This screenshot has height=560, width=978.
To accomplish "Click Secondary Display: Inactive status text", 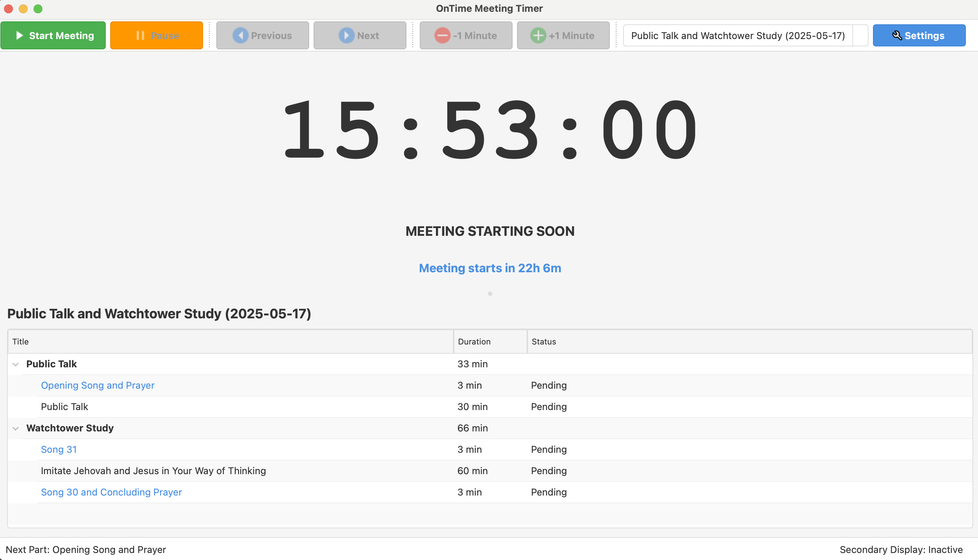I will [901, 550].
